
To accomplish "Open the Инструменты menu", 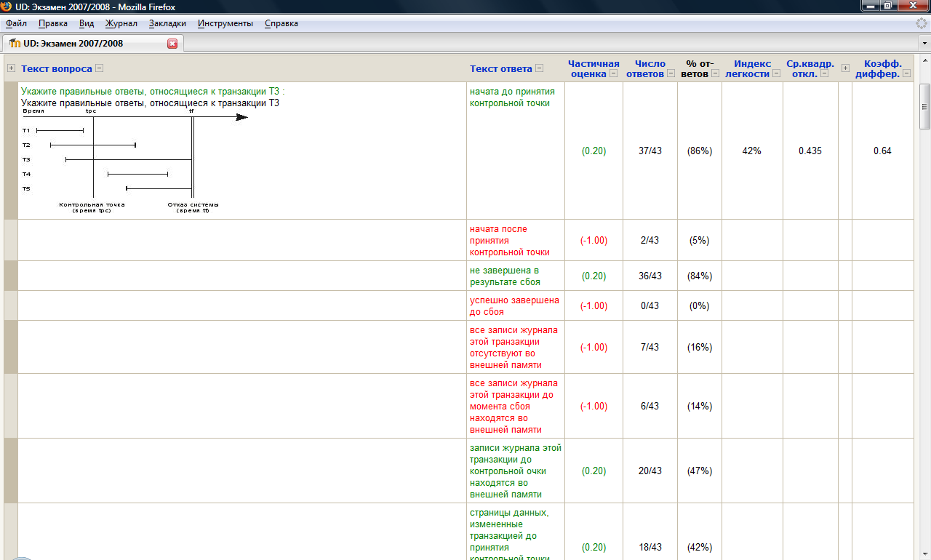I will click(225, 23).
